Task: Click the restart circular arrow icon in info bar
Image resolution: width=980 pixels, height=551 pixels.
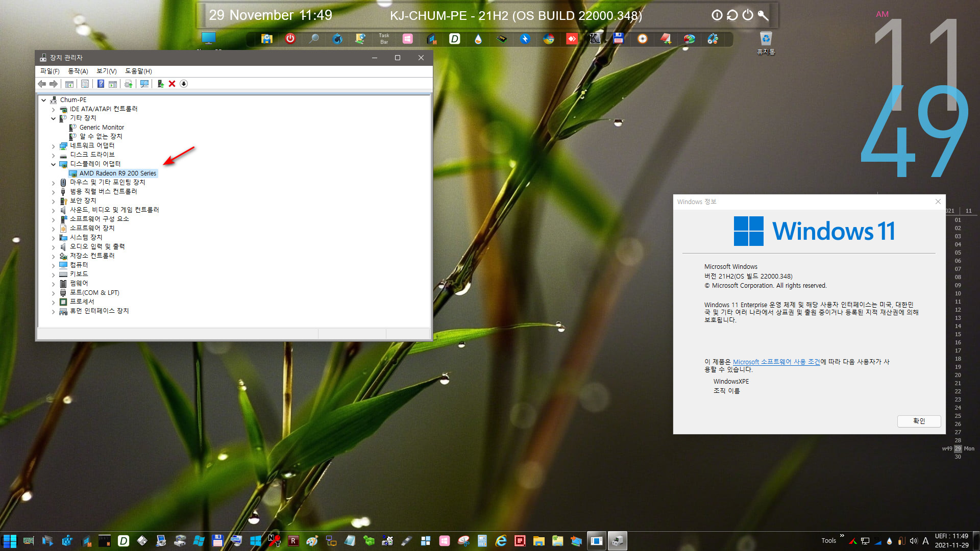Action: tap(732, 15)
